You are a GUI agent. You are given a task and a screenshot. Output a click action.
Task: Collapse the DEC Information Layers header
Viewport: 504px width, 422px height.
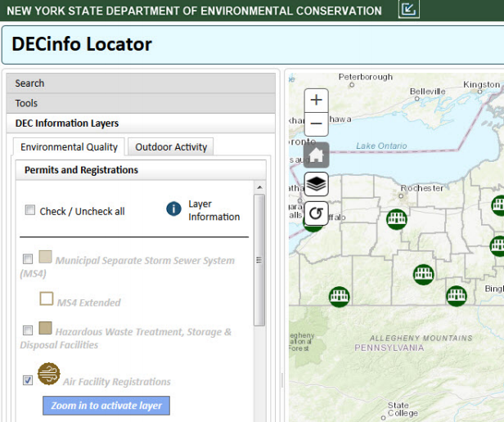point(141,123)
